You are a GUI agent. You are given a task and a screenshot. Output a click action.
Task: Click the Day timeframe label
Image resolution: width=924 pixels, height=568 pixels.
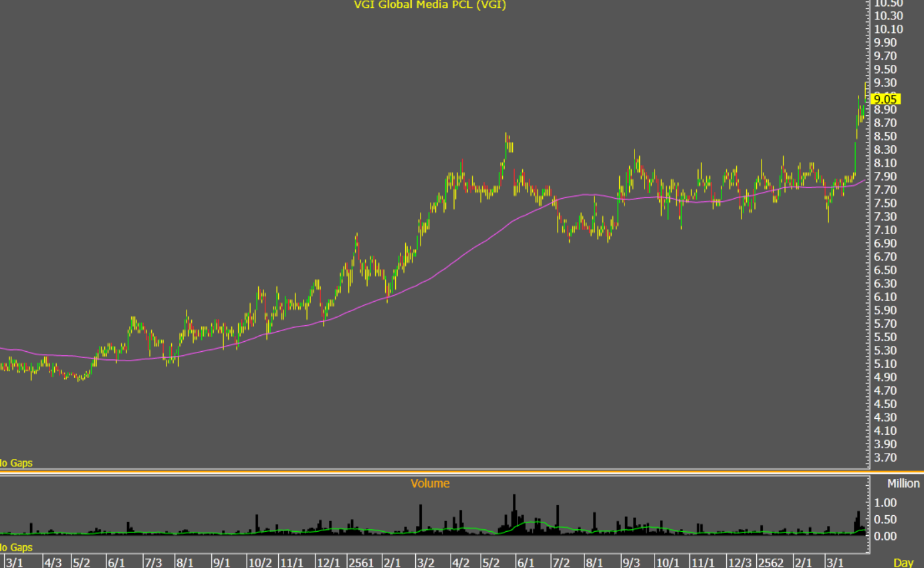click(903, 563)
